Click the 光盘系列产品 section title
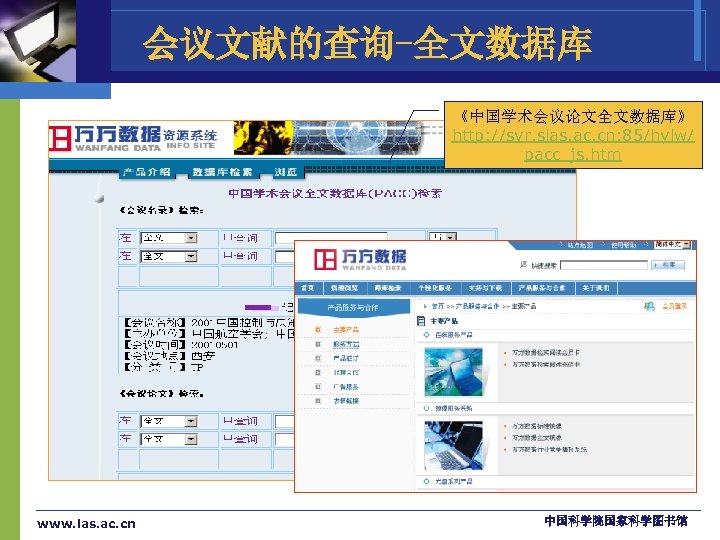Viewport: 720px width, 540px height. click(454, 481)
